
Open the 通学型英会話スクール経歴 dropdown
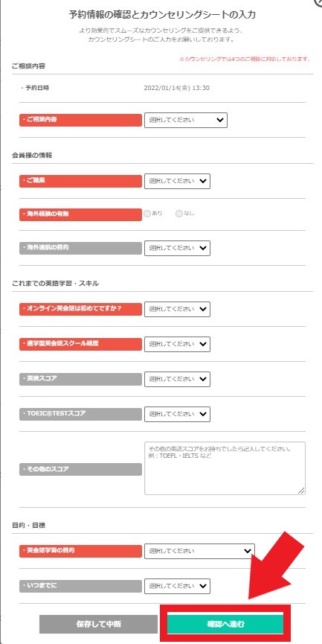[x=177, y=344]
